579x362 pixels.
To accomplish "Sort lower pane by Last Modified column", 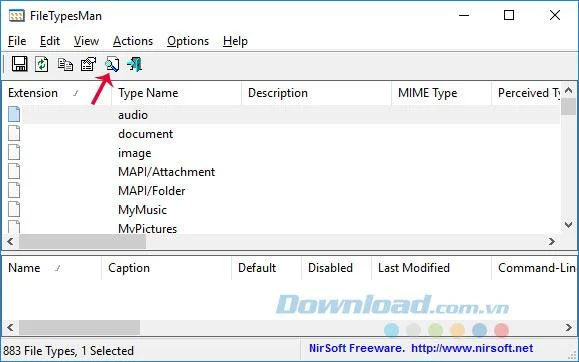I will click(x=432, y=268).
